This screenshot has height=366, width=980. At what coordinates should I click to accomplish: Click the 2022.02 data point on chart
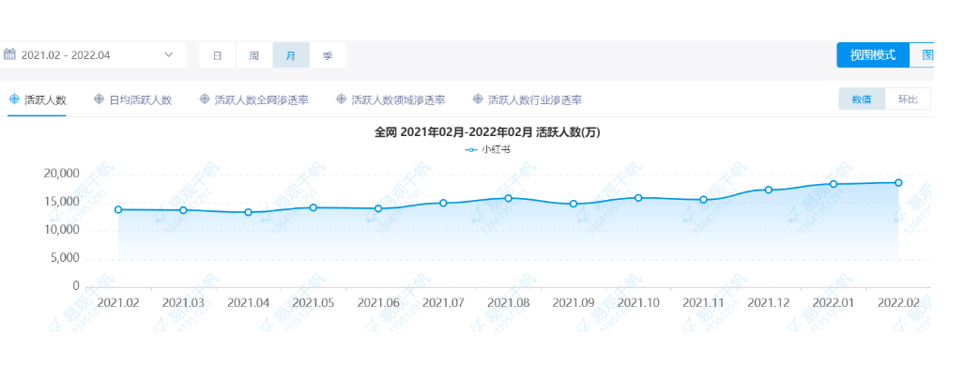tap(898, 182)
